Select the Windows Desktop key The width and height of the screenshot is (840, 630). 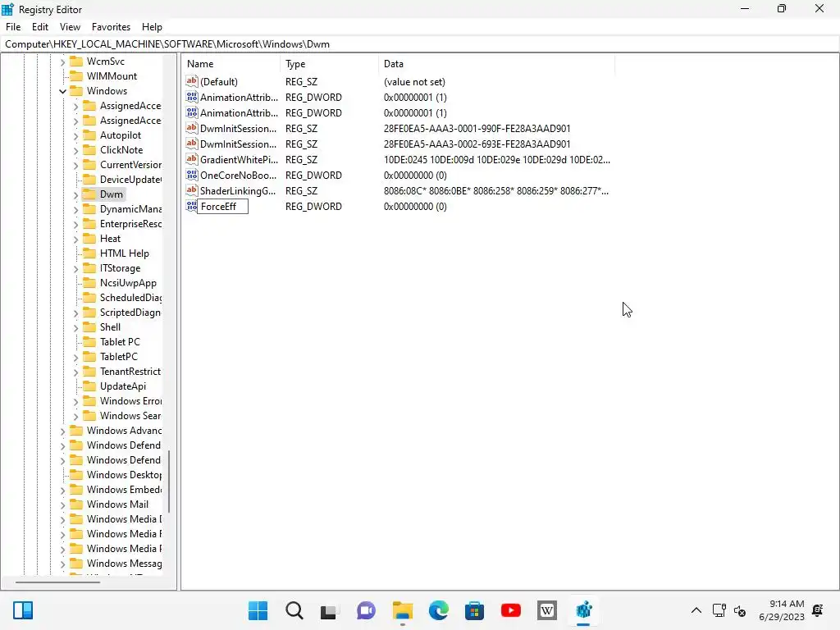pos(125,475)
